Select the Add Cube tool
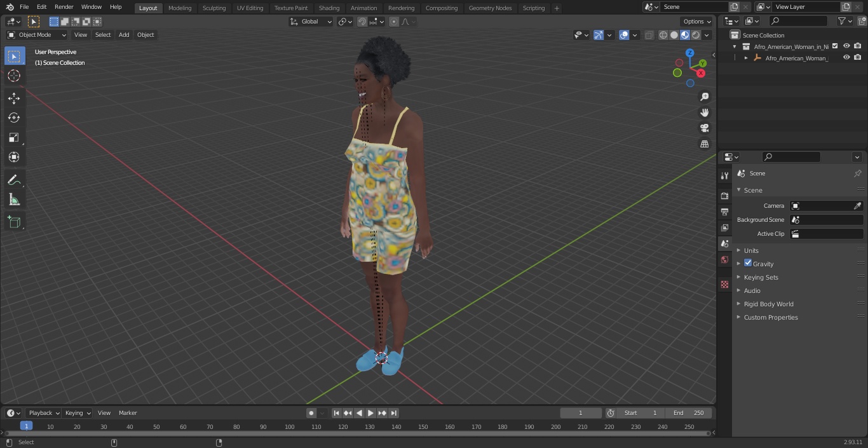Viewport: 868px width, 448px height. [x=14, y=222]
